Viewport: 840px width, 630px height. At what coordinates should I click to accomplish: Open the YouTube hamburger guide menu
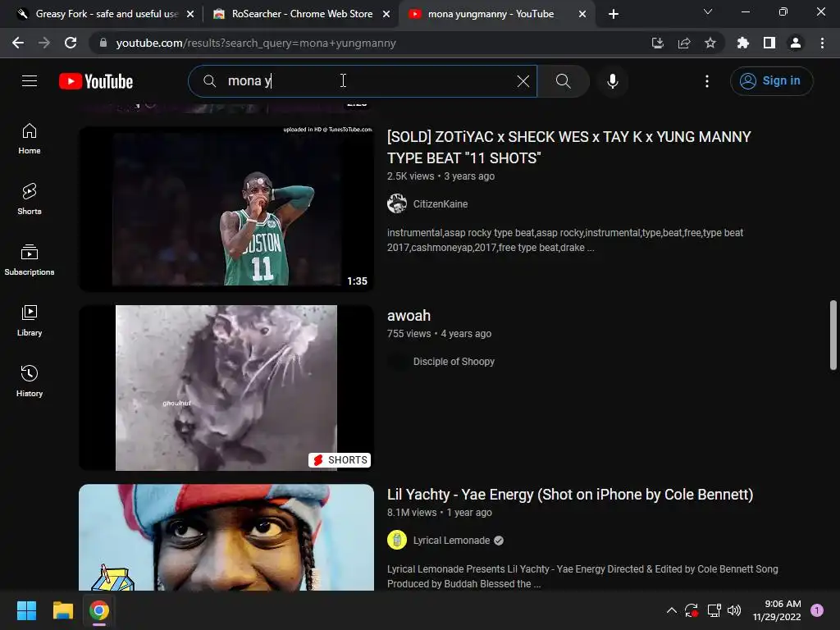click(x=30, y=81)
